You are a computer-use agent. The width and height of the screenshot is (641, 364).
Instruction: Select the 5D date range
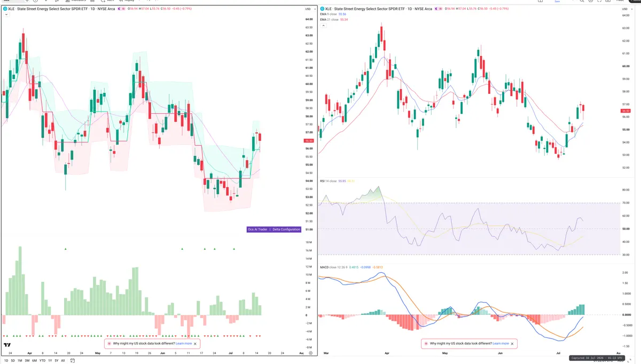13,361
